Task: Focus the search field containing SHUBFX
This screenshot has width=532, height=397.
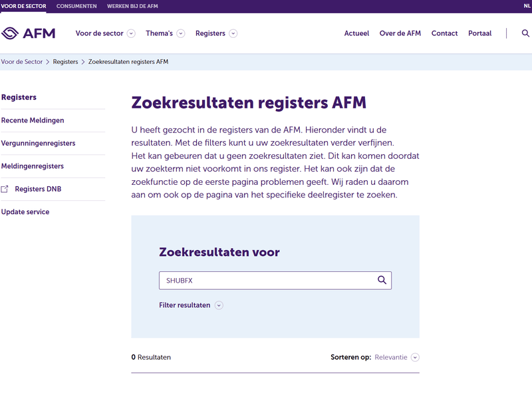Action: [275, 280]
